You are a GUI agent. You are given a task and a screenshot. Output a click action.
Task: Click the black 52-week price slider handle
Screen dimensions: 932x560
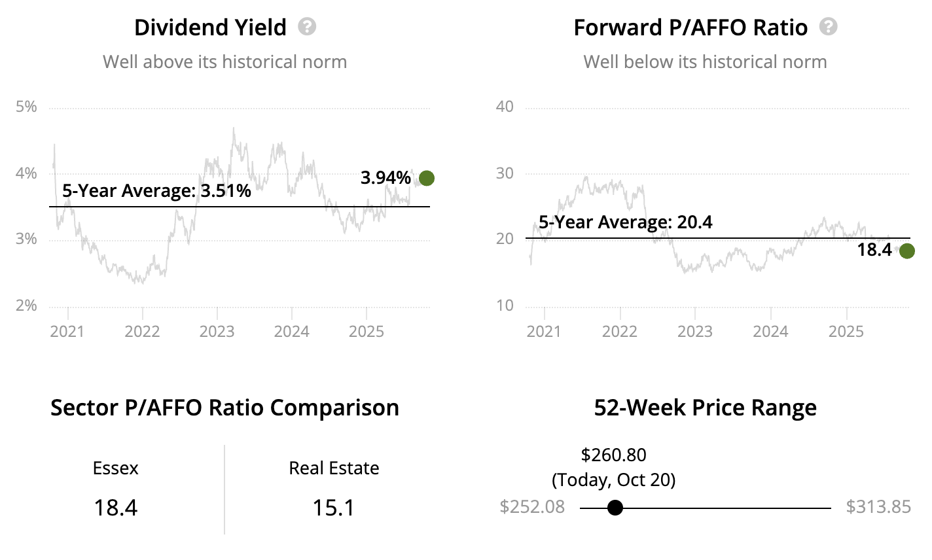pos(615,508)
